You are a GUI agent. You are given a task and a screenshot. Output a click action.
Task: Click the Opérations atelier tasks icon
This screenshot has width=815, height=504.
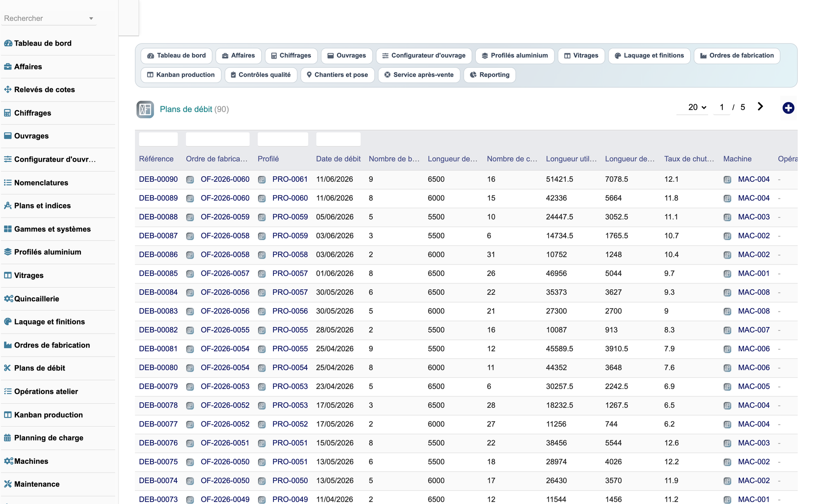pyautogui.click(x=8, y=391)
